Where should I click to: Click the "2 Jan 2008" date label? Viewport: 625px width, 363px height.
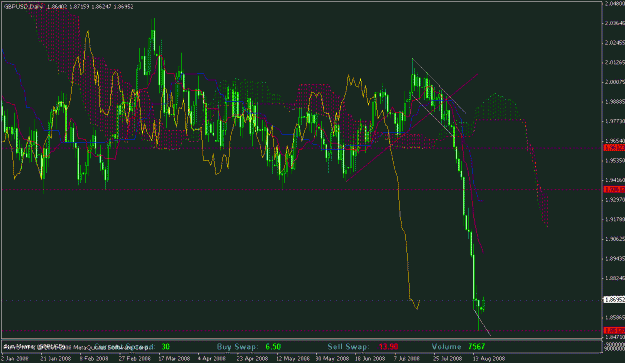click(x=15, y=358)
